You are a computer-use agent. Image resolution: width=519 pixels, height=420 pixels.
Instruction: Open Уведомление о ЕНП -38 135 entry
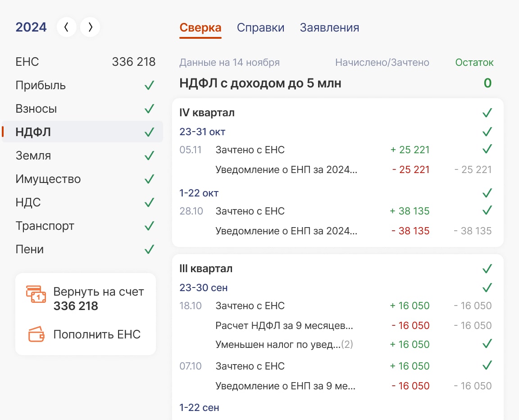(x=287, y=231)
